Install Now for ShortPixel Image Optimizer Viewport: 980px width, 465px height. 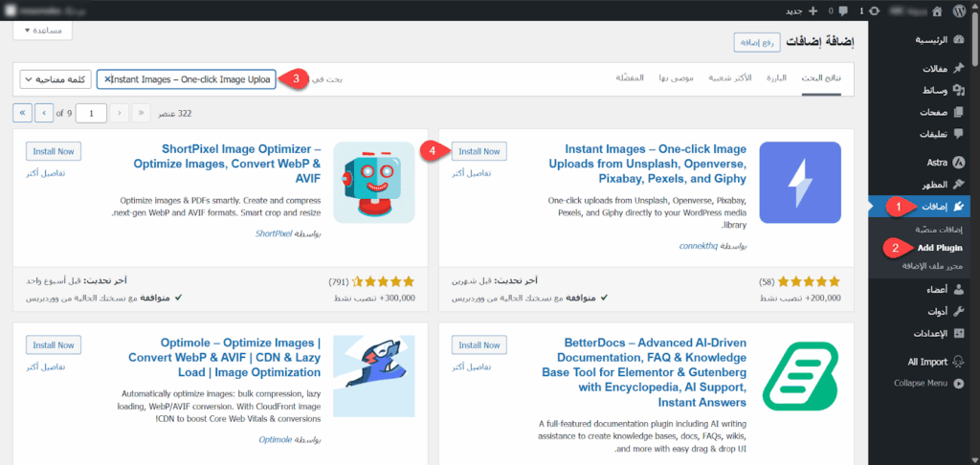click(54, 151)
